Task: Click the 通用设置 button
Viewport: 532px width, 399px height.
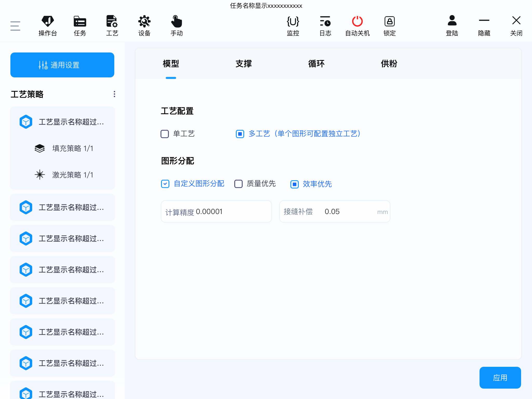Action: pos(62,65)
